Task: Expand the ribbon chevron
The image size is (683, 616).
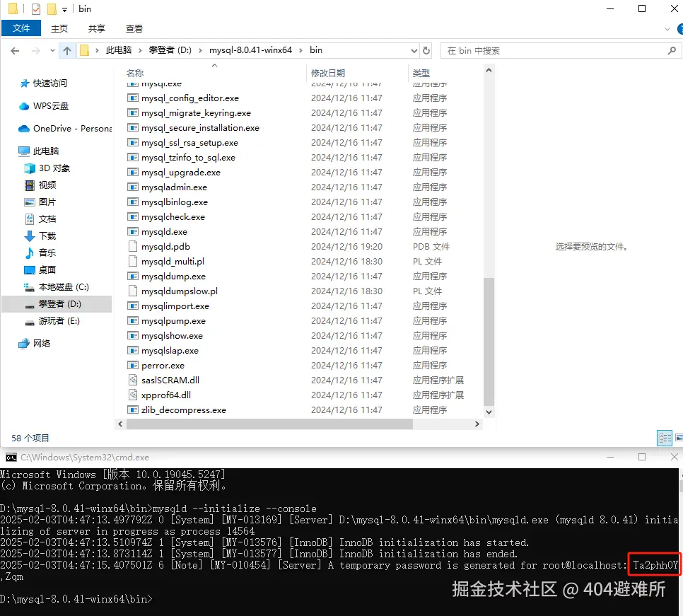Action: [x=667, y=29]
